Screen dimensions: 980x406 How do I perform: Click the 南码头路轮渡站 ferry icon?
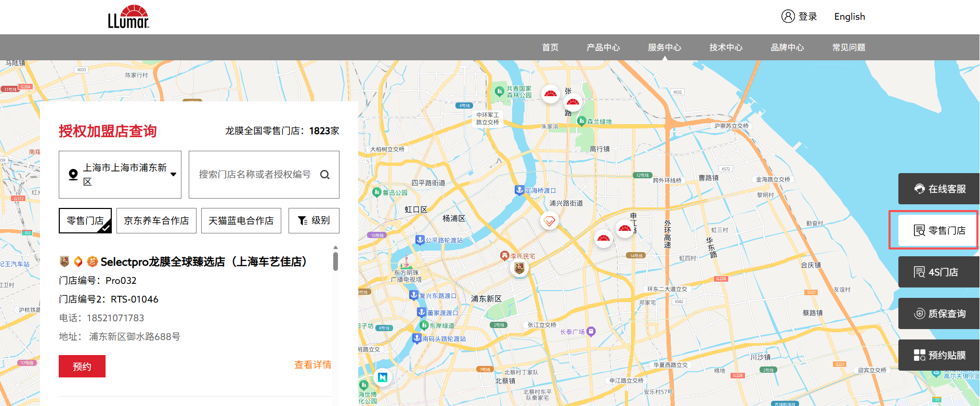pos(416,338)
